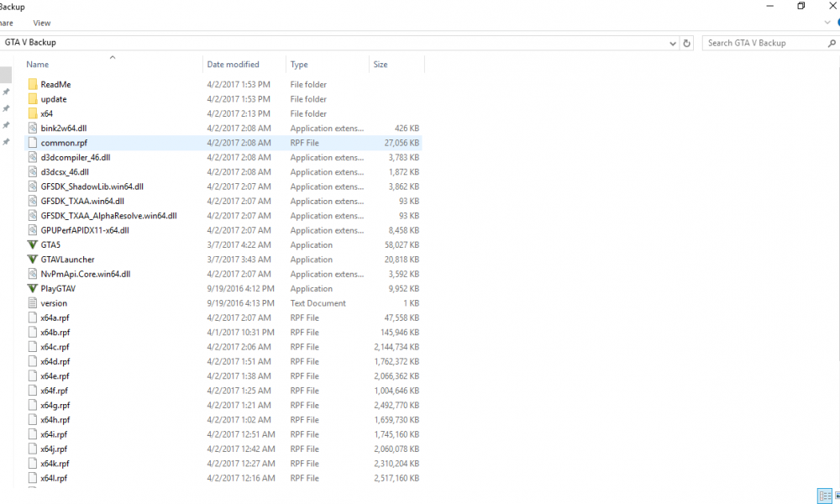Click the 27,056 KB size of common.rpf
This screenshot has height=504, width=840.
[402, 143]
